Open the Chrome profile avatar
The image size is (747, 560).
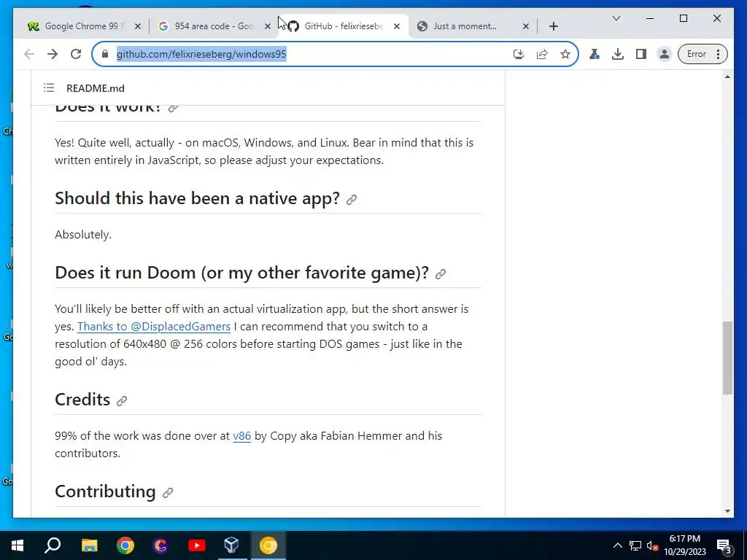click(x=664, y=54)
